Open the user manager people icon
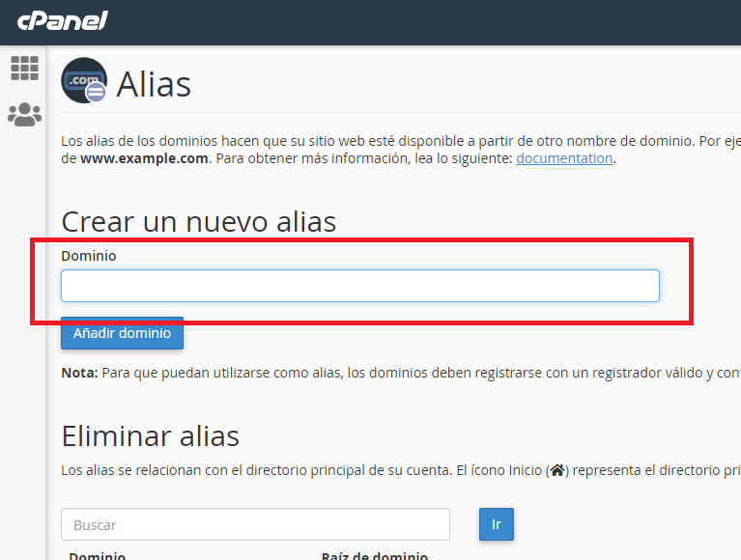 (24, 115)
